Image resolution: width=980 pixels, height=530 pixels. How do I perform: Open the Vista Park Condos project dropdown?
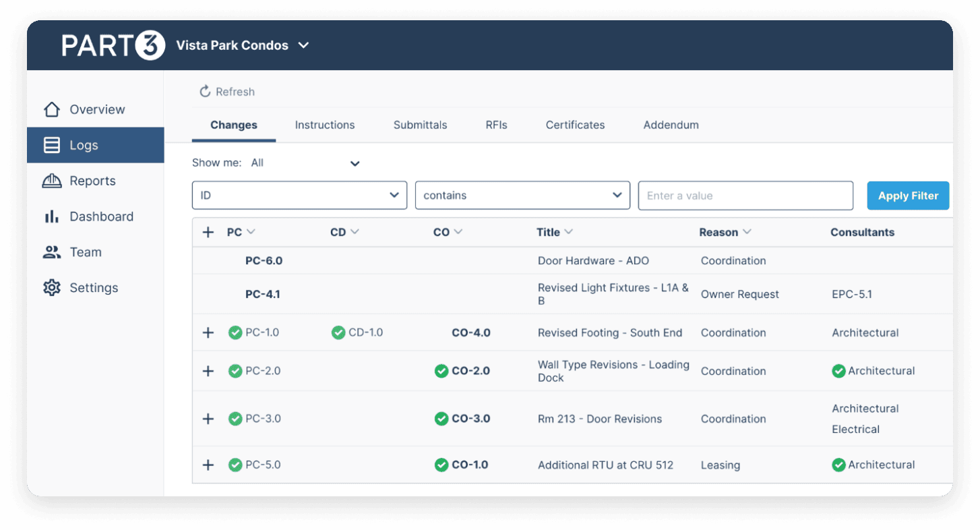[x=243, y=45]
